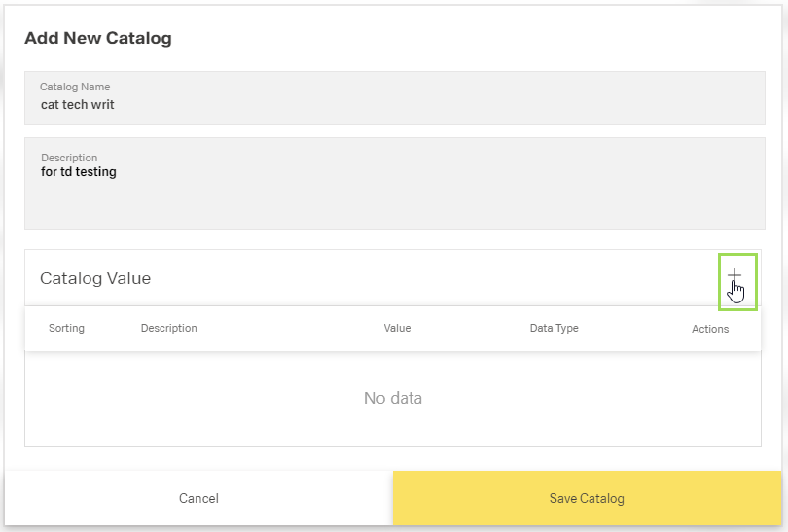Select the Description column header in the table

(169, 328)
